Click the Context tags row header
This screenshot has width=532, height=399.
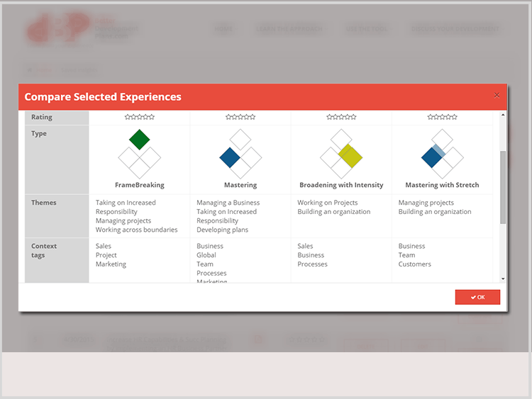(x=44, y=250)
